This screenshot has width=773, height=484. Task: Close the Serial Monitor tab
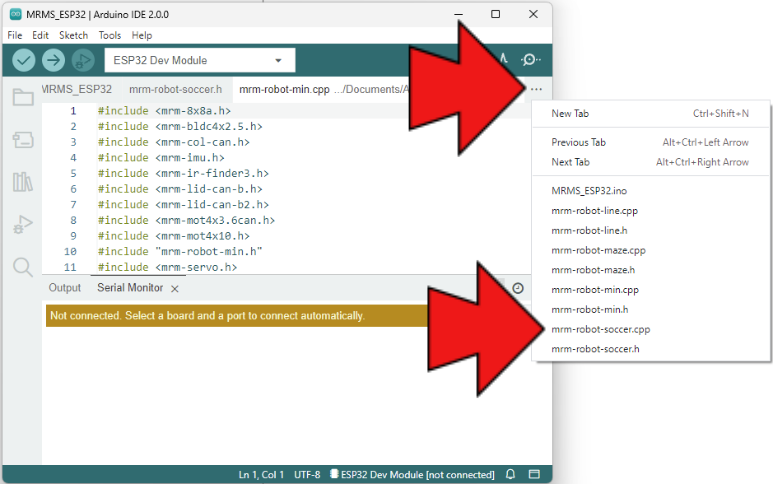(174, 288)
